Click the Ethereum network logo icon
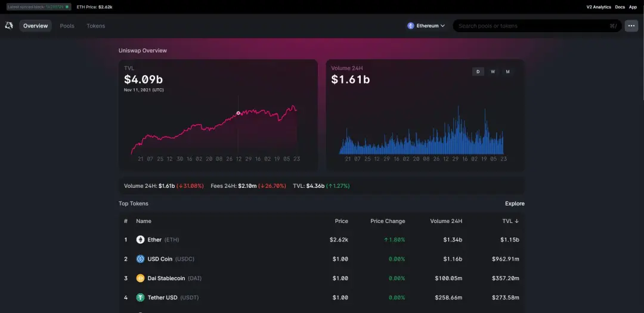This screenshot has width=644, height=313. [x=411, y=26]
